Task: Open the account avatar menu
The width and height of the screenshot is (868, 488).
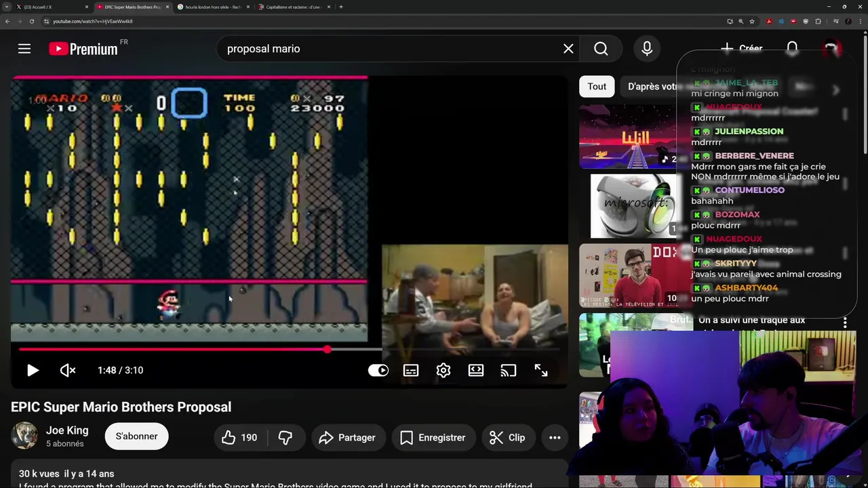Action: click(x=831, y=49)
